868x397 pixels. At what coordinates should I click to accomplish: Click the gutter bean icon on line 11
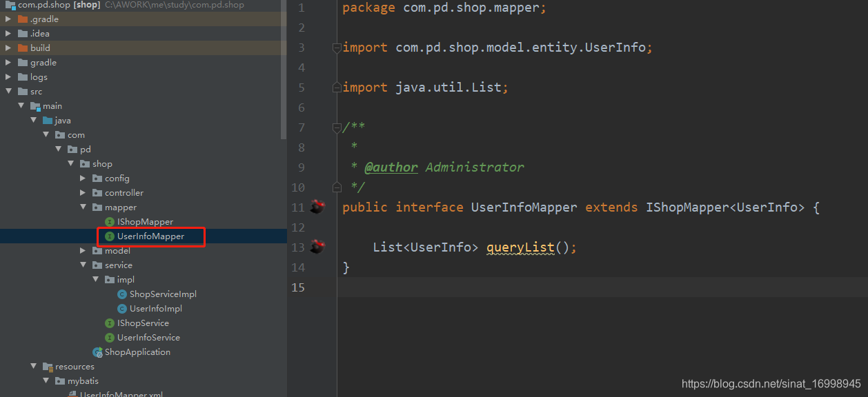317,207
